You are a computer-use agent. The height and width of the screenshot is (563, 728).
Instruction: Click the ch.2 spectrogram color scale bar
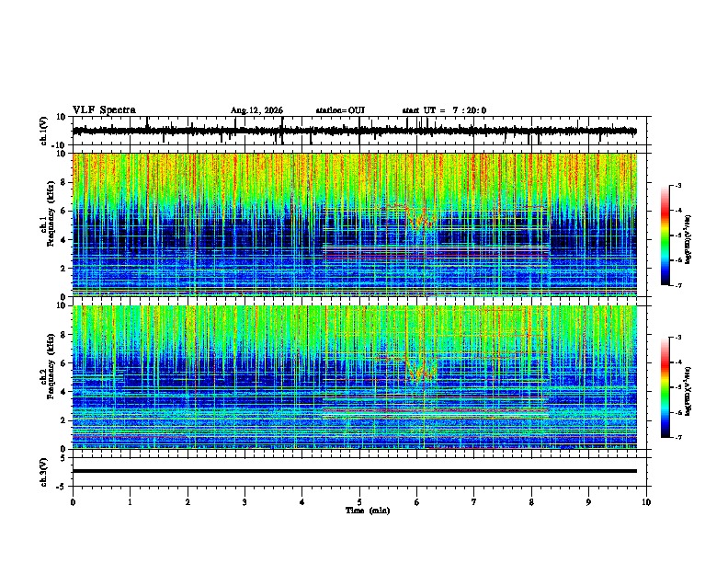tap(665, 387)
